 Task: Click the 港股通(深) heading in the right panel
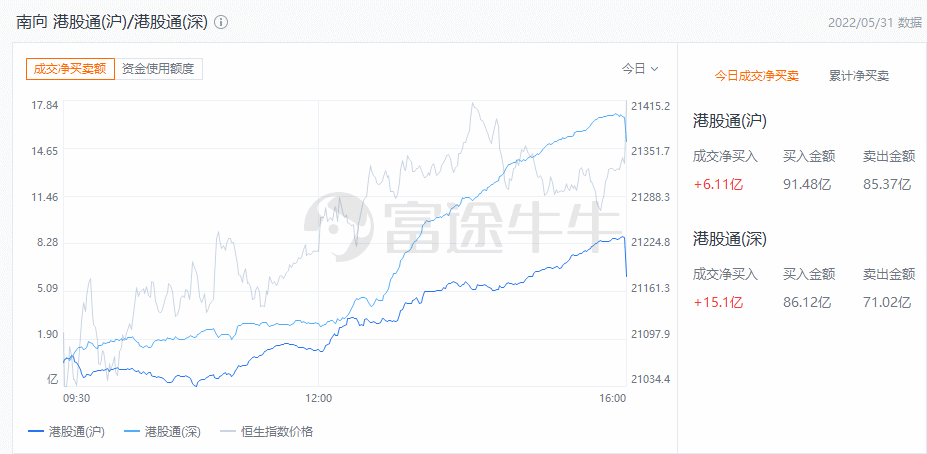point(730,239)
